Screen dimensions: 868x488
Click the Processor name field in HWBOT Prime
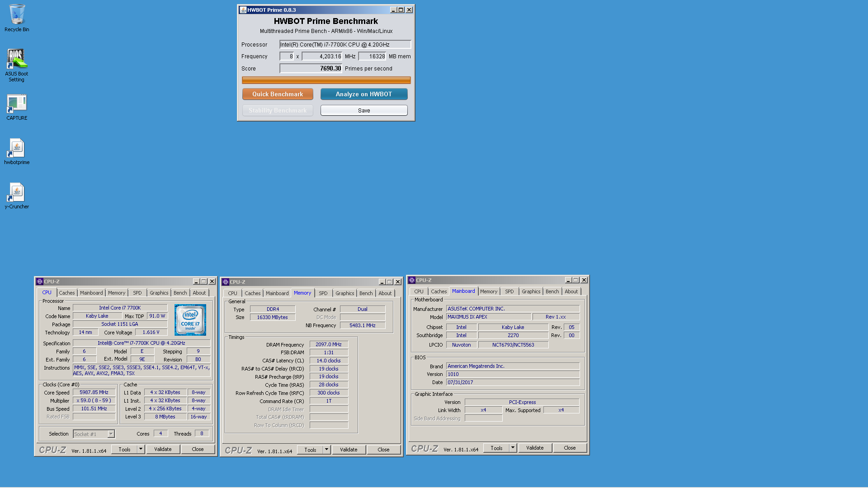pos(345,44)
